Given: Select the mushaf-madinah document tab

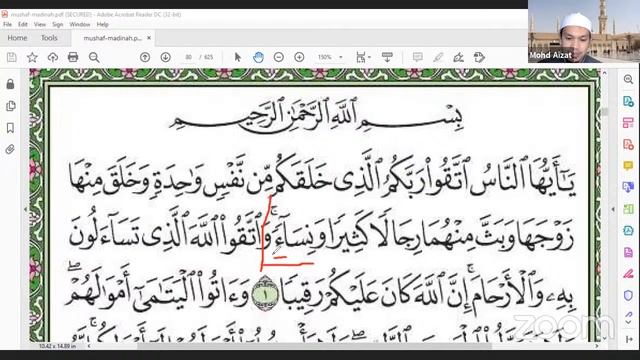Looking at the screenshot, I should coord(112,38).
